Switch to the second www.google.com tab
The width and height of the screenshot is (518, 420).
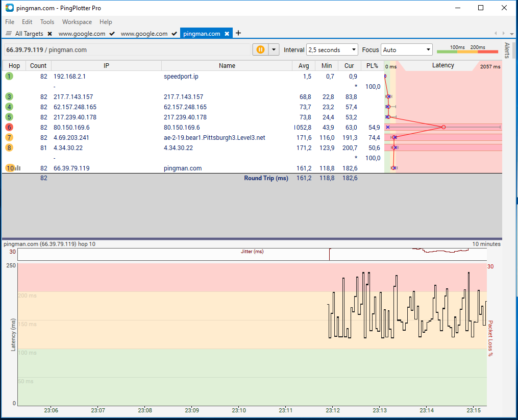coord(144,34)
